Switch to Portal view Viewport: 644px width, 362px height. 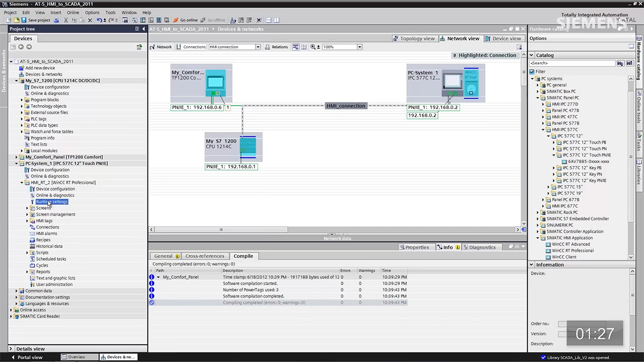[x=27, y=357]
